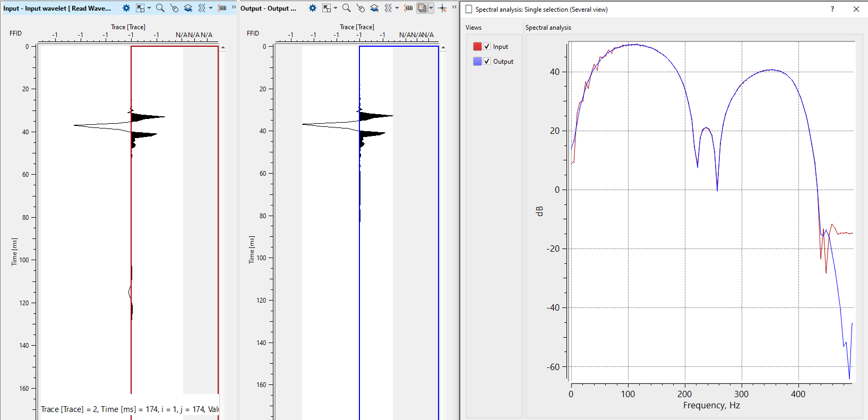The image size is (868, 420).
Task: Click the header table icon in Input panel
Action: 222,8
